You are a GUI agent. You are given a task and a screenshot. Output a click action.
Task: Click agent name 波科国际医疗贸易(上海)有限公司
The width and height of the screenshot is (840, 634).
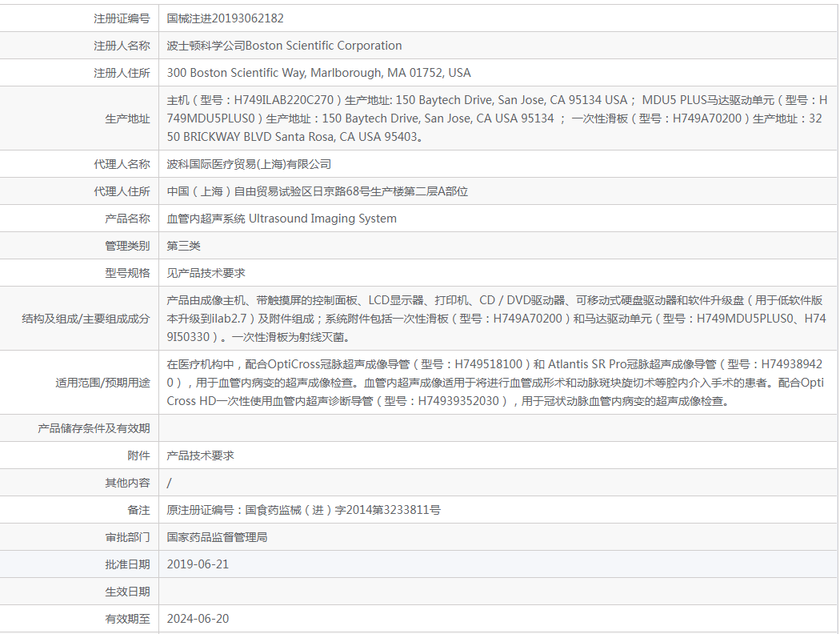[x=249, y=164]
